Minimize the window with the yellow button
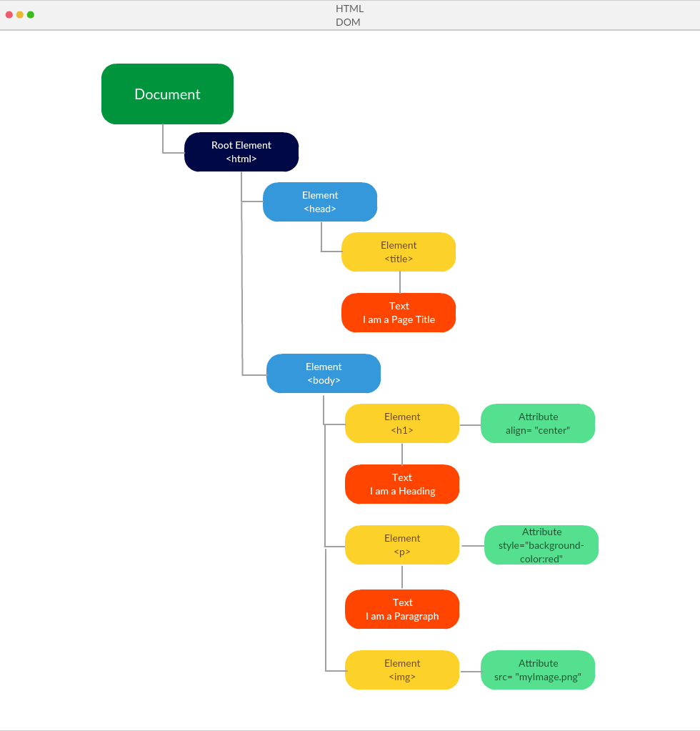Viewport: 700px width, 731px height. [x=19, y=15]
